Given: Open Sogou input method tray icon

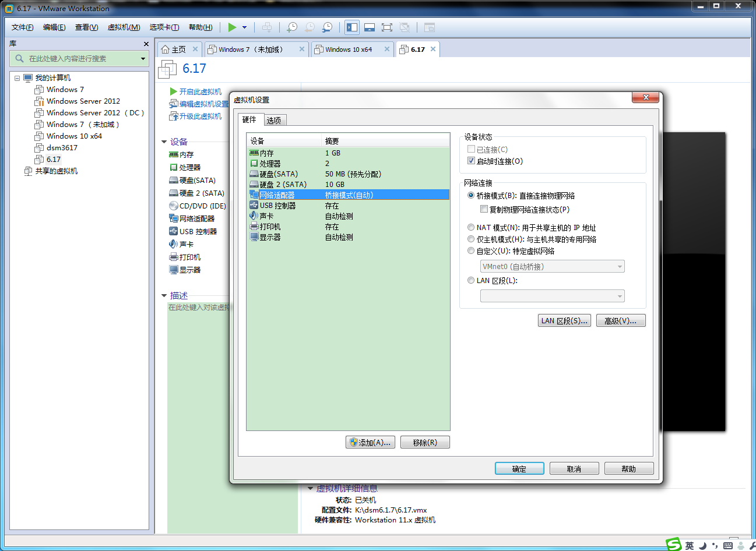Looking at the screenshot, I should point(674,545).
